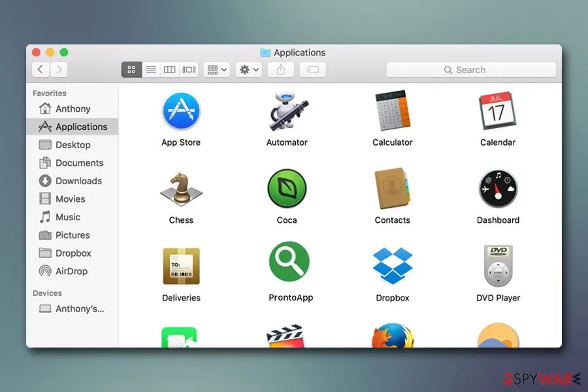Image resolution: width=588 pixels, height=392 pixels.
Task: Select the DVD Player remote icon
Action: coord(498,266)
